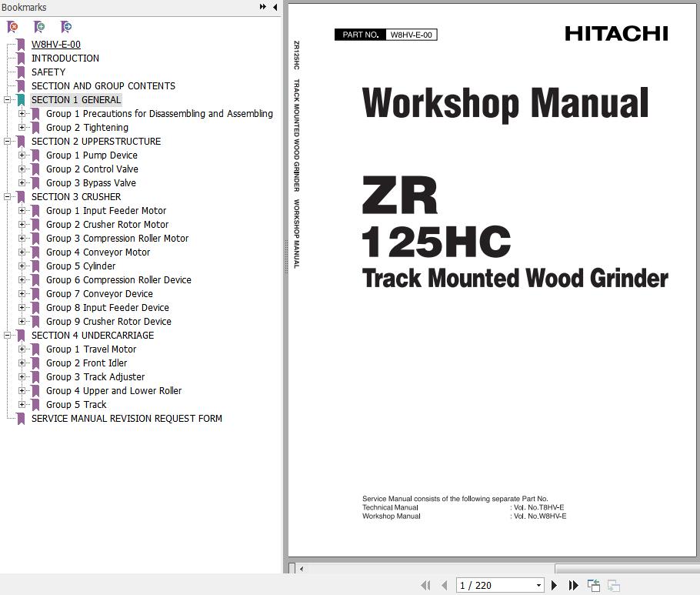Expand Group 5 Cylinder bookmark
Viewport: 700px width, 595px height.
tap(22, 266)
